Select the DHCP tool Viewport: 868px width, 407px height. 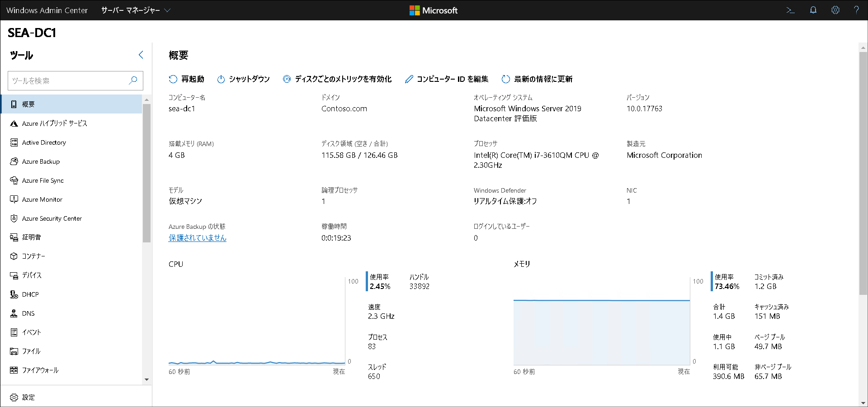tap(30, 294)
